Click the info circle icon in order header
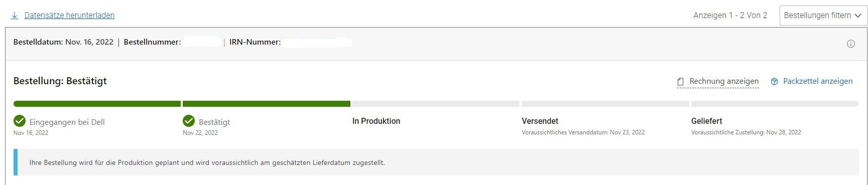Screen dimensions: 868x185 click(850, 44)
